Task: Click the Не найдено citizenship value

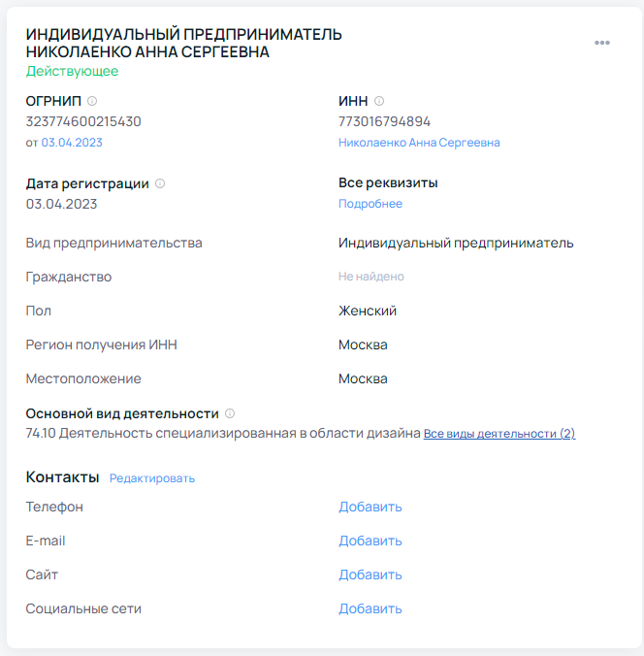Action: 370,277
